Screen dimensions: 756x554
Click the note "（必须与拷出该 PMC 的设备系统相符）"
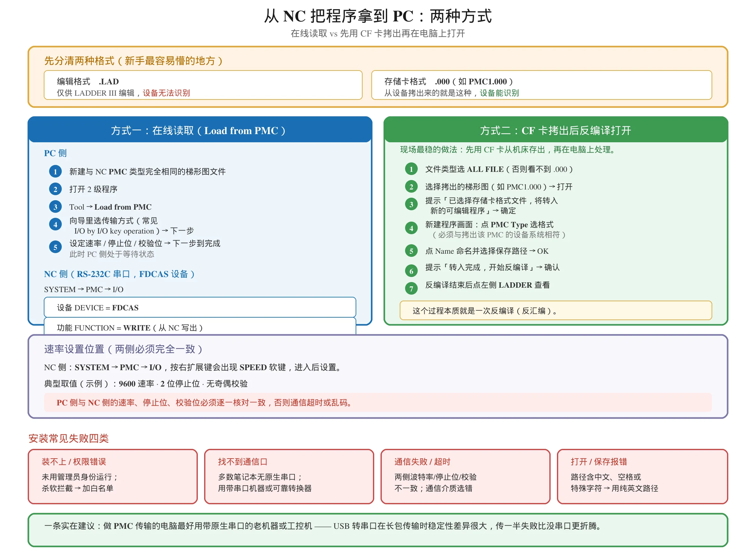coord(498,235)
